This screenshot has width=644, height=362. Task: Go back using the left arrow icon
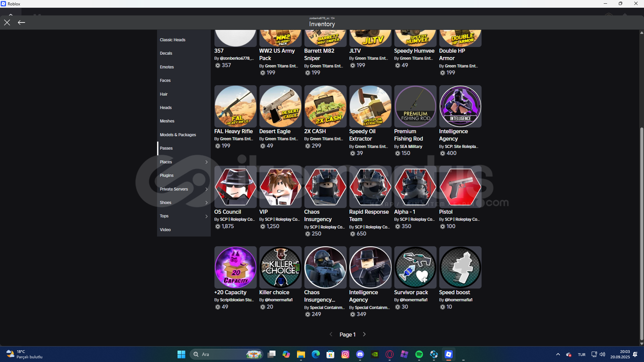(x=21, y=22)
